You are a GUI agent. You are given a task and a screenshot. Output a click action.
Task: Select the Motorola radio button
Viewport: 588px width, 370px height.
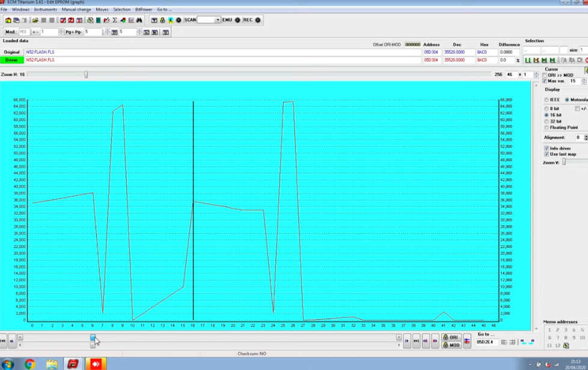coord(567,100)
